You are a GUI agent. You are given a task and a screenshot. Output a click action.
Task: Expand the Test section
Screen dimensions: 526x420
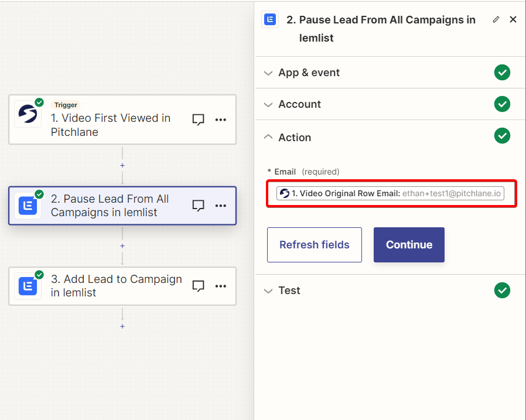coord(390,290)
